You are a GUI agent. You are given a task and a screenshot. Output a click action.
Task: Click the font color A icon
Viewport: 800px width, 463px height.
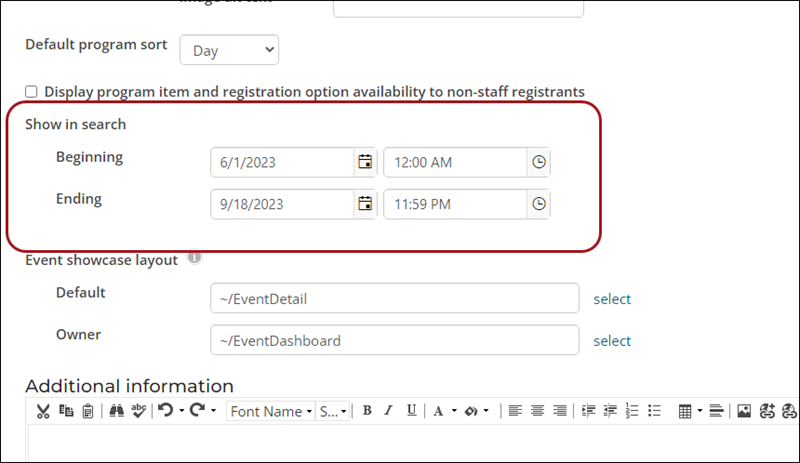coord(438,411)
